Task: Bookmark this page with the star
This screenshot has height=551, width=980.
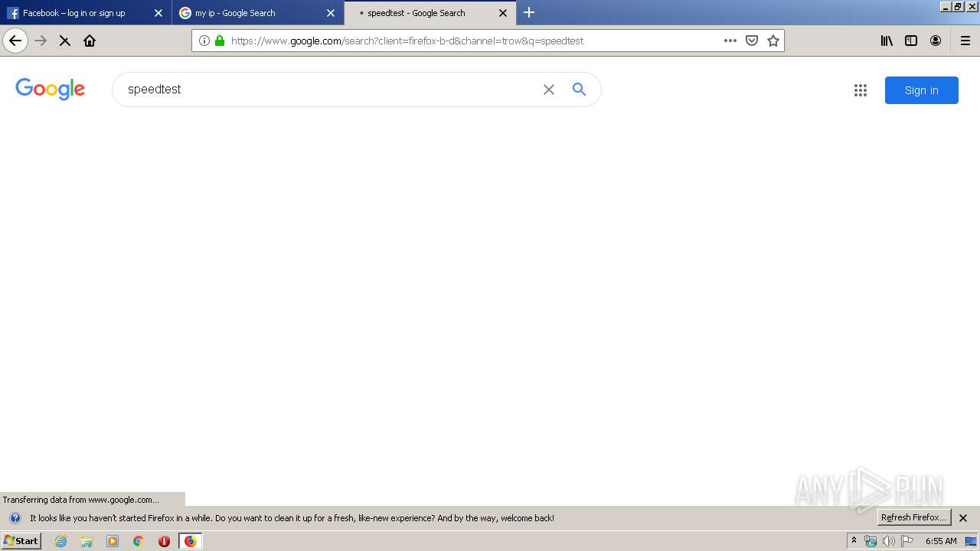Action: pos(773,41)
